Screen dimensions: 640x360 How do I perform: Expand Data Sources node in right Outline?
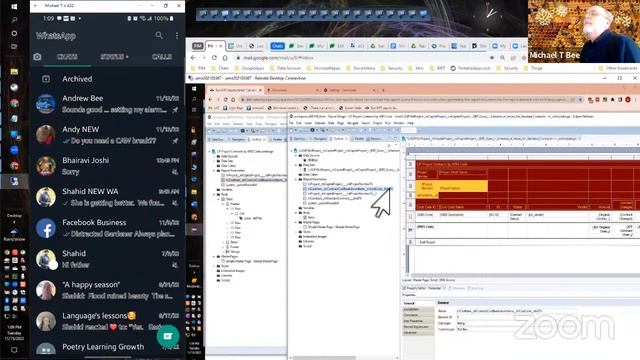click(x=297, y=156)
